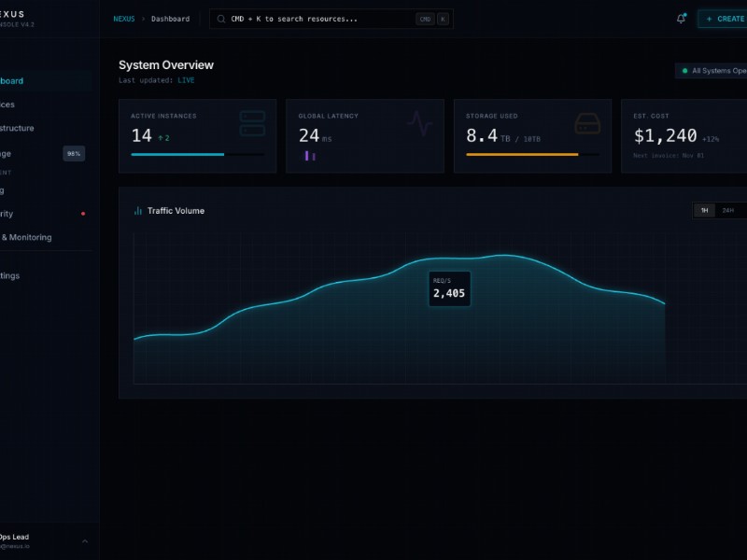Click the search magnifier icon
The image size is (747, 560).
[221, 19]
